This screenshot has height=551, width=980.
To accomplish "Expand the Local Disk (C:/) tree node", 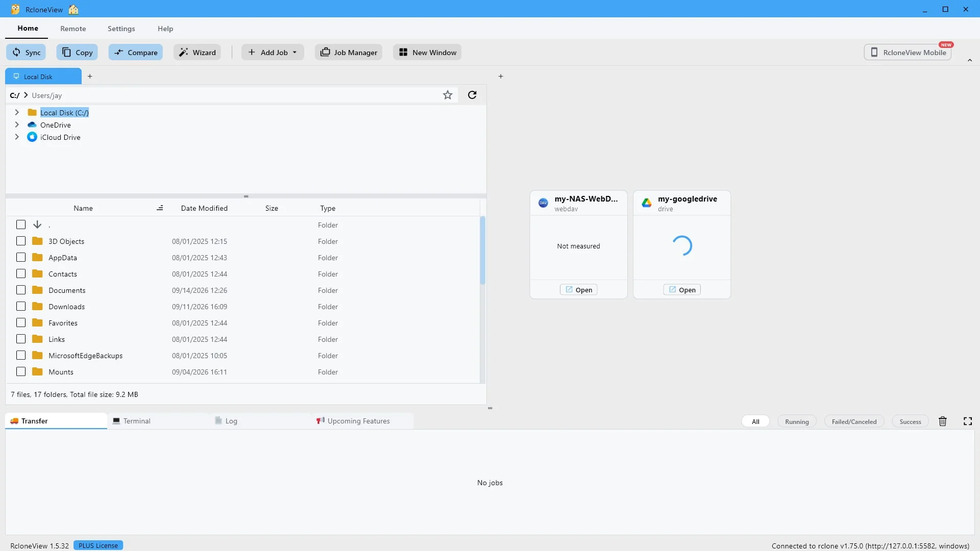I will [x=17, y=112].
